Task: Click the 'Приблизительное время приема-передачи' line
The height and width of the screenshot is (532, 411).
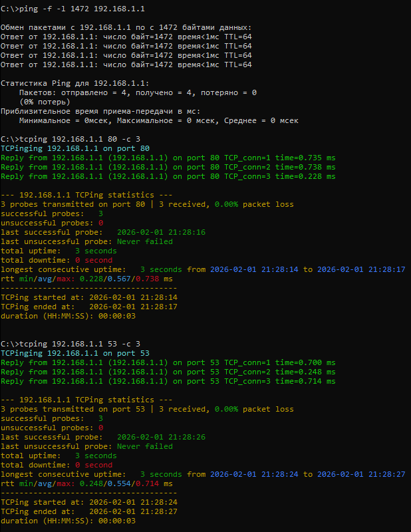Action: click(100, 111)
